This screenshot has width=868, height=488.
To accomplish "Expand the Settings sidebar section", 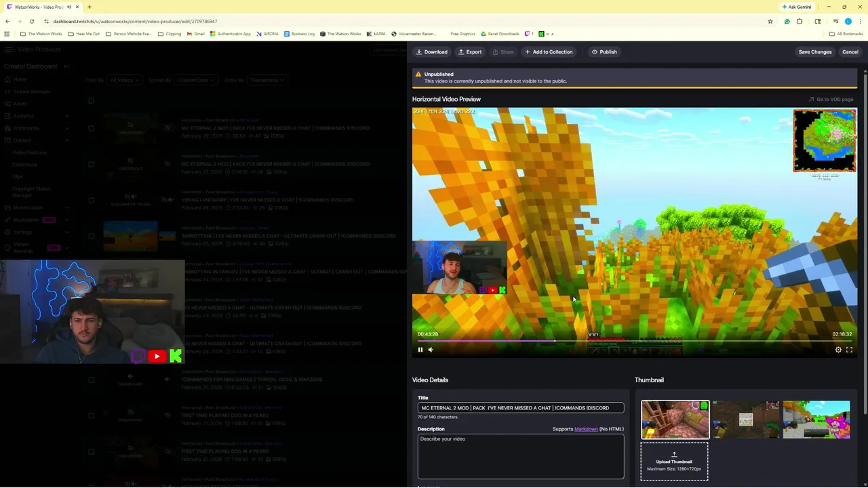I will click(66, 232).
